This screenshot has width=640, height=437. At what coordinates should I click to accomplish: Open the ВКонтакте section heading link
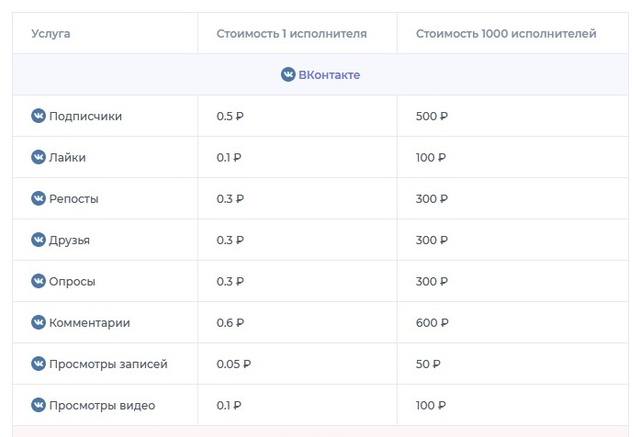(x=328, y=75)
